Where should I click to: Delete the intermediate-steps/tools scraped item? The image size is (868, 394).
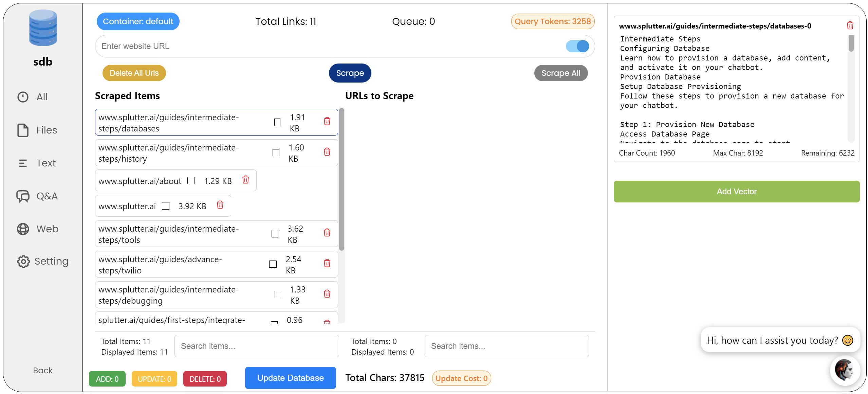[327, 233]
